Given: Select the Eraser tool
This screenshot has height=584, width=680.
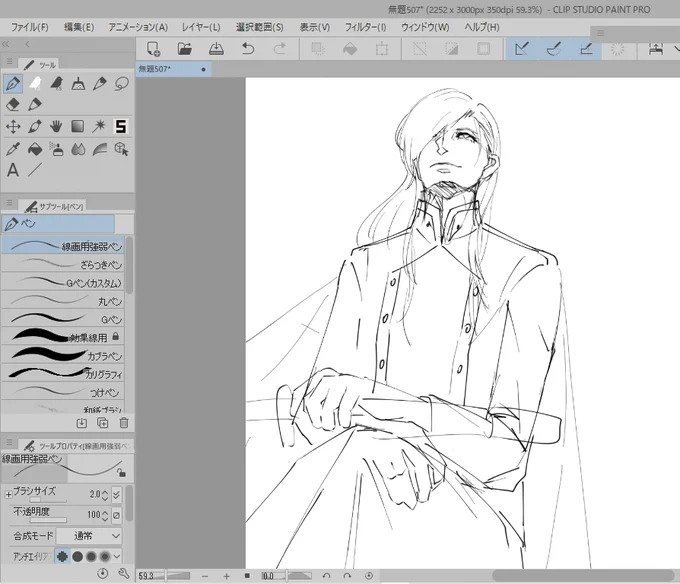Looking at the screenshot, I should coord(13,104).
